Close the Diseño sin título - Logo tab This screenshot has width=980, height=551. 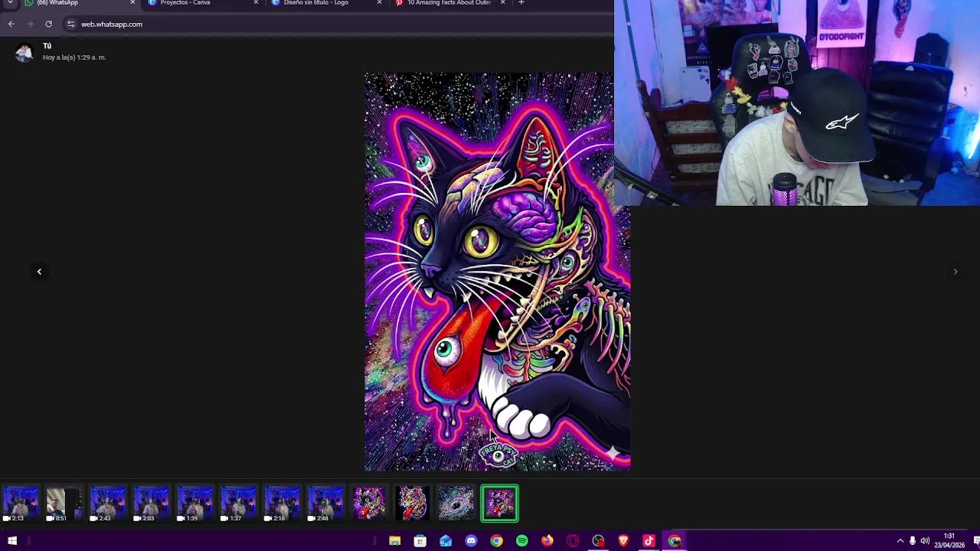coord(379,3)
